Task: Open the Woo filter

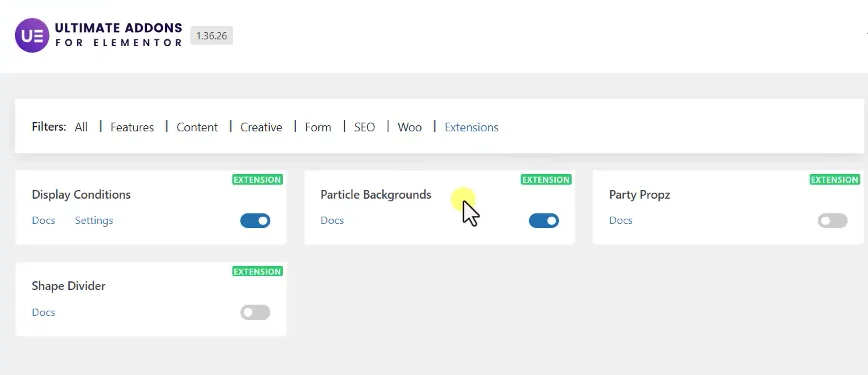Action: tap(410, 127)
